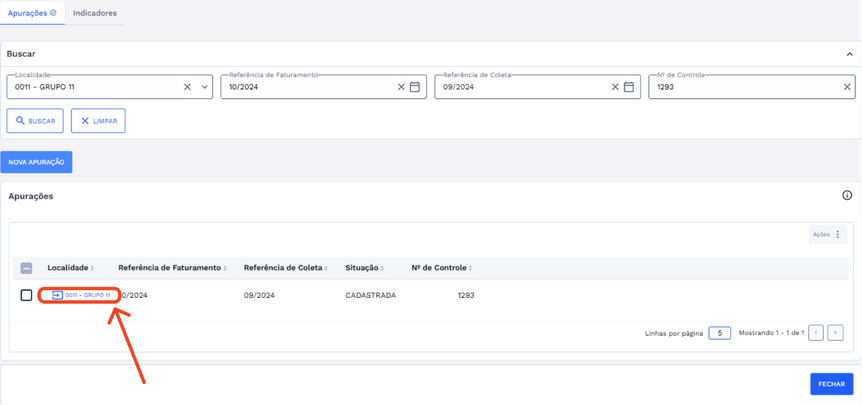862x405 pixels.
Task: Open the Referência de Coleta calendar picker
Action: 629,87
